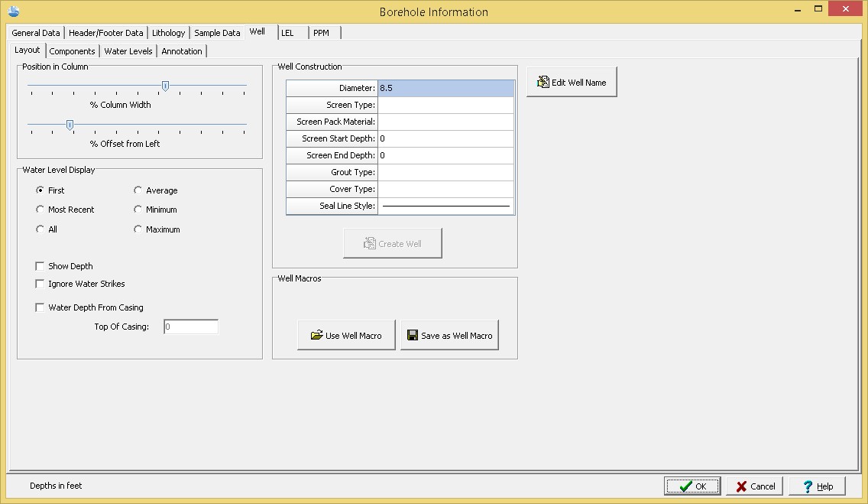Image resolution: width=868 pixels, height=504 pixels.
Task: Click the application icon in title bar
Action: coord(13,11)
